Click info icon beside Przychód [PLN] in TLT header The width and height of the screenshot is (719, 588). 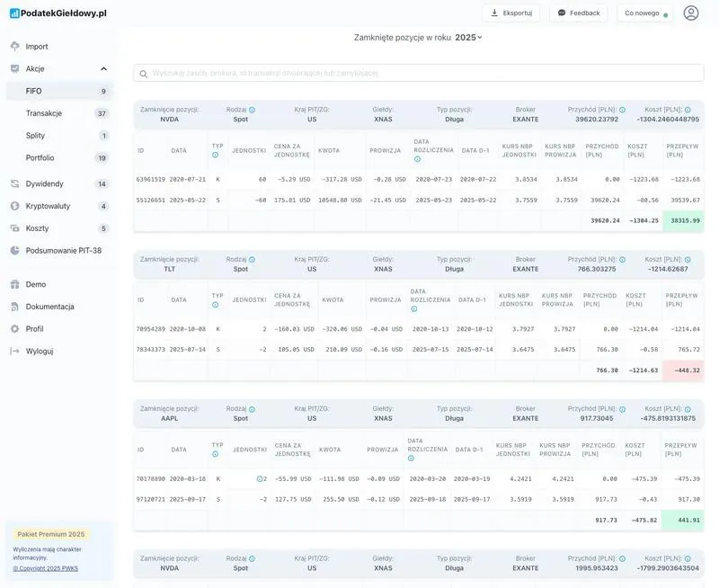pyautogui.click(x=622, y=260)
